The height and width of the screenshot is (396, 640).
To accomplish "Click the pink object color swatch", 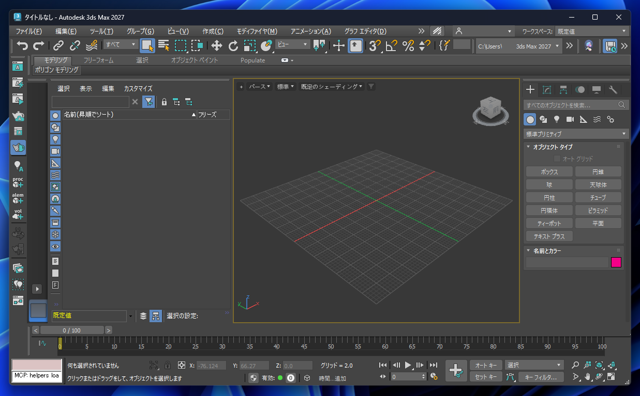I will point(616,263).
